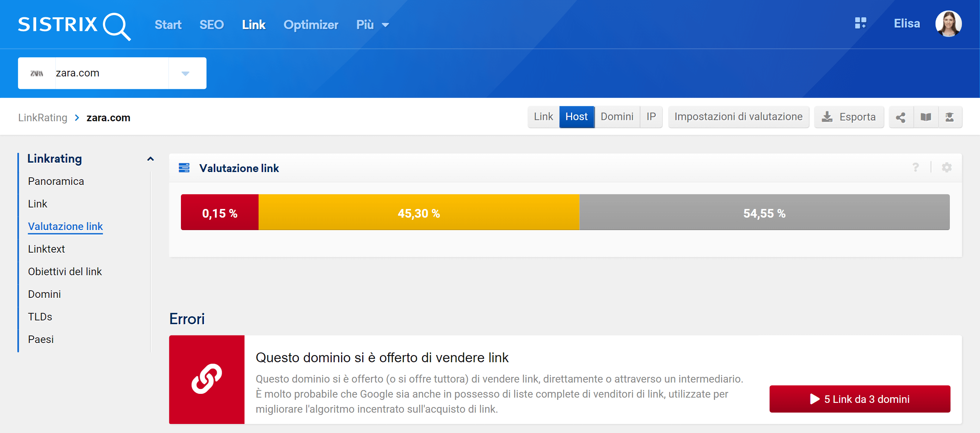Click the share icon button
This screenshot has height=433, width=980.
[x=900, y=117]
